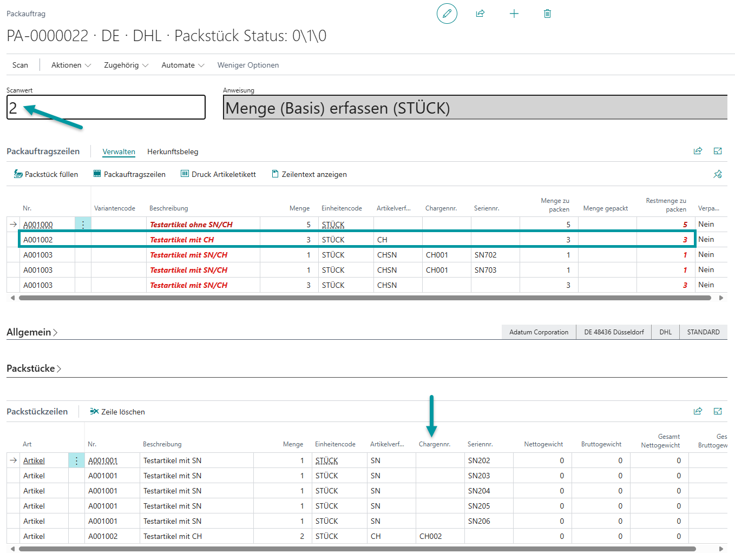Expand the Packstücke section
This screenshot has width=735, height=560.
pyautogui.click(x=34, y=368)
